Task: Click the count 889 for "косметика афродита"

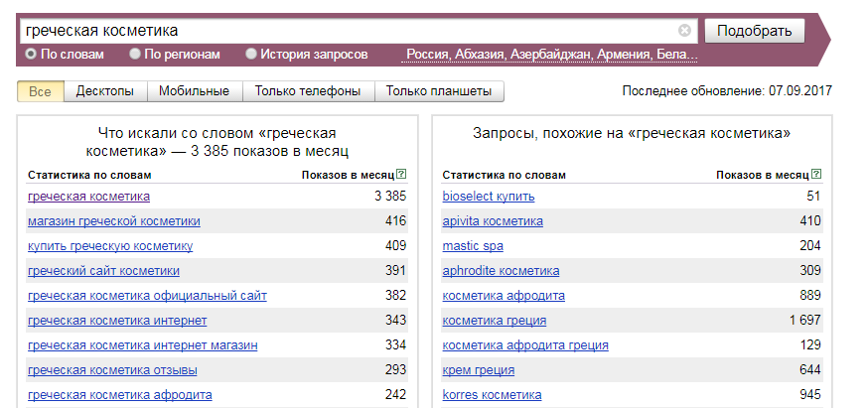Action: 810,295
